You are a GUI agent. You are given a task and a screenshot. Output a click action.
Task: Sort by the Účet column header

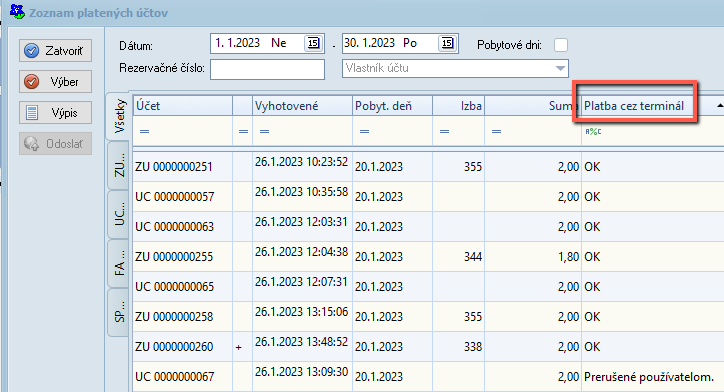[x=183, y=106]
